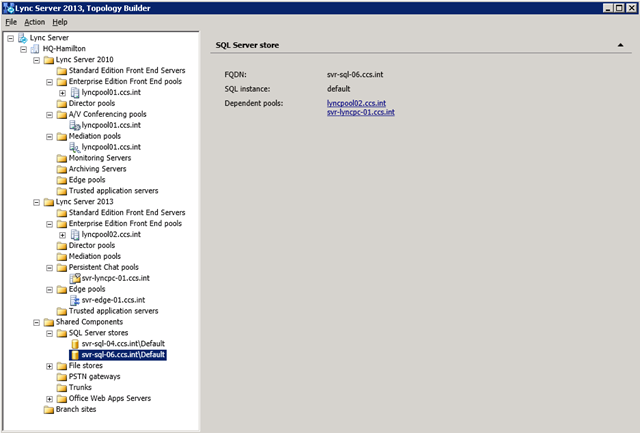Open the Help menu

(x=60, y=22)
